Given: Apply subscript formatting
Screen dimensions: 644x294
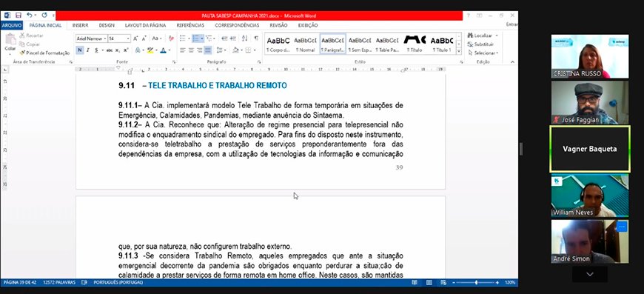Looking at the screenshot, I should [x=118, y=50].
